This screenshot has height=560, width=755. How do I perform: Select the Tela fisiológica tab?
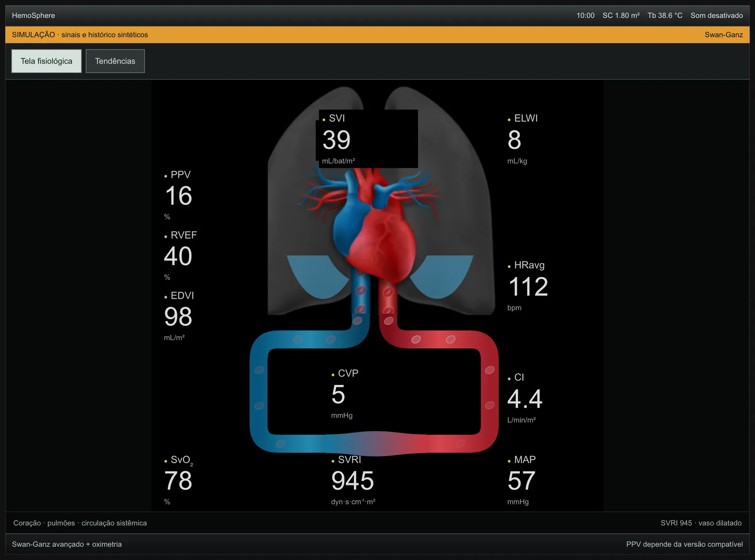tap(46, 61)
